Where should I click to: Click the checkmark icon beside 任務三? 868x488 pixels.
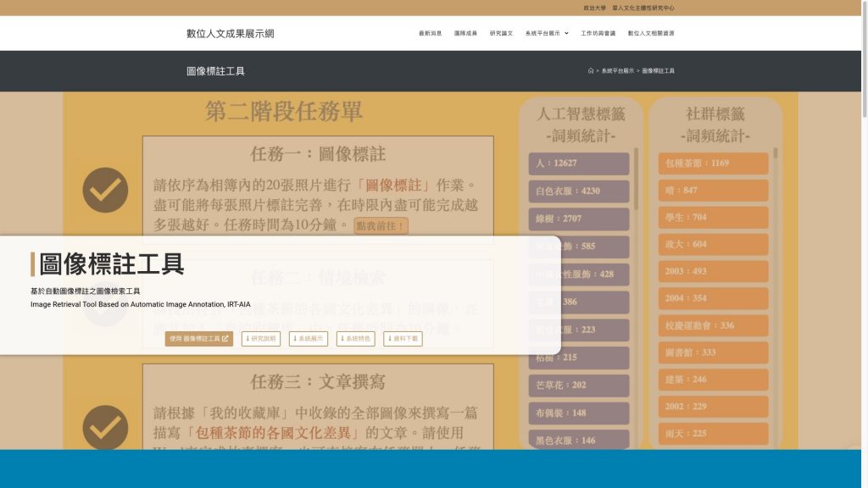point(105,426)
